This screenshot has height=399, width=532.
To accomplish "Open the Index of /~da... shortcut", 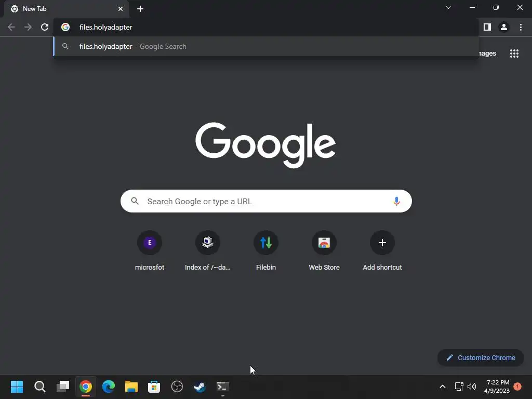I will (x=207, y=251).
